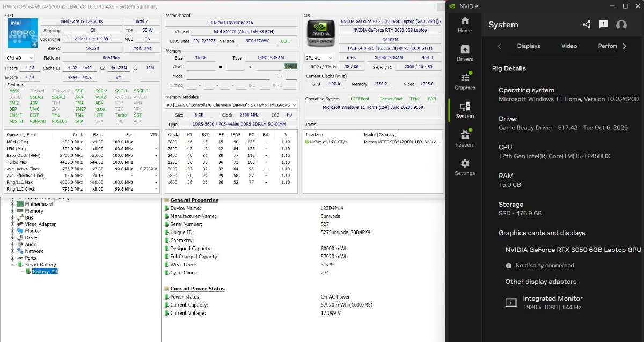Click the Monitor icon in the tree
The height and width of the screenshot is (342, 644).
[20, 231]
